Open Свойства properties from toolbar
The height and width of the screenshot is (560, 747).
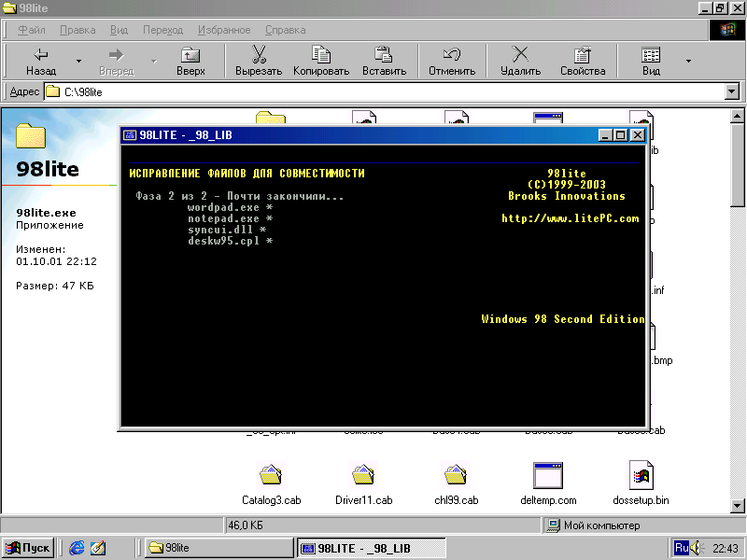coord(583,61)
